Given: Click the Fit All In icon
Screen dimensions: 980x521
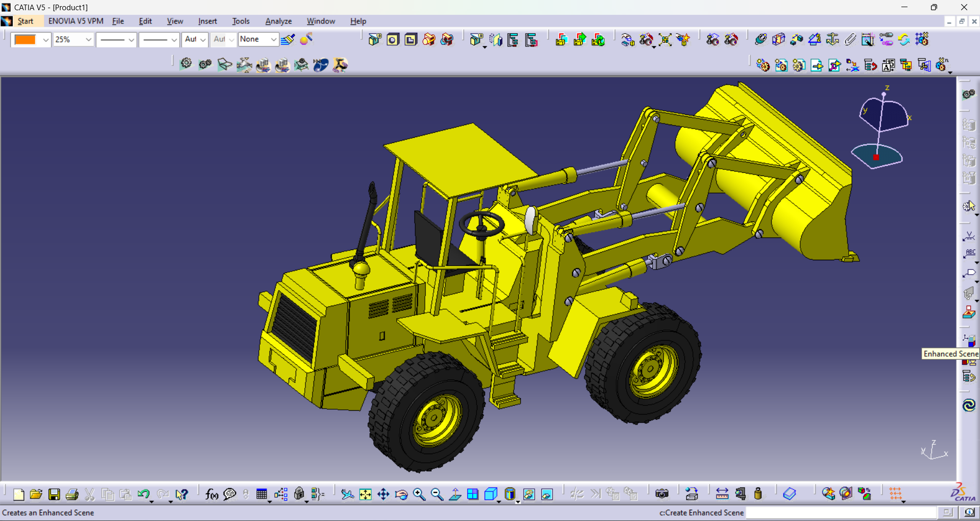Looking at the screenshot, I should tap(365, 494).
